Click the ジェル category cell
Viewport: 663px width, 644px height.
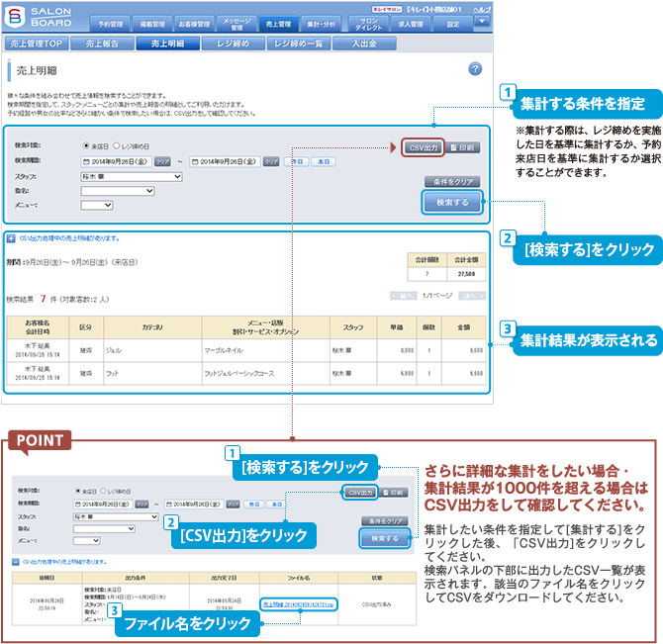pos(152,350)
